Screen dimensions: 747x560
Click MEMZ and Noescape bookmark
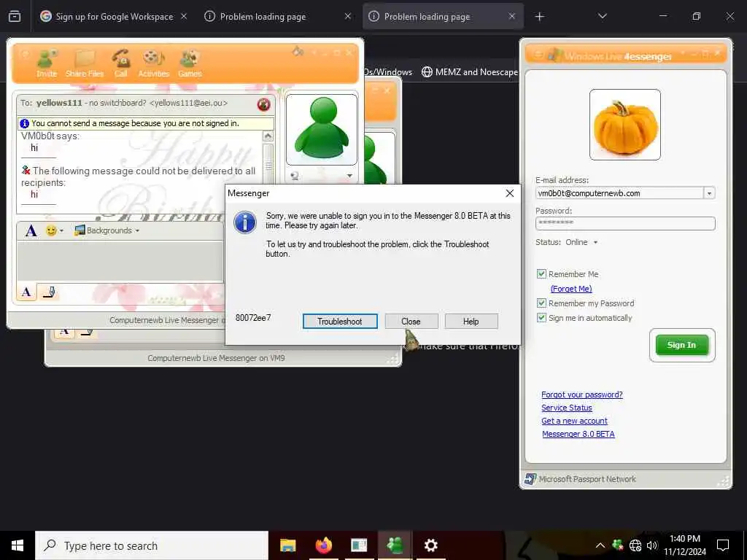point(469,72)
